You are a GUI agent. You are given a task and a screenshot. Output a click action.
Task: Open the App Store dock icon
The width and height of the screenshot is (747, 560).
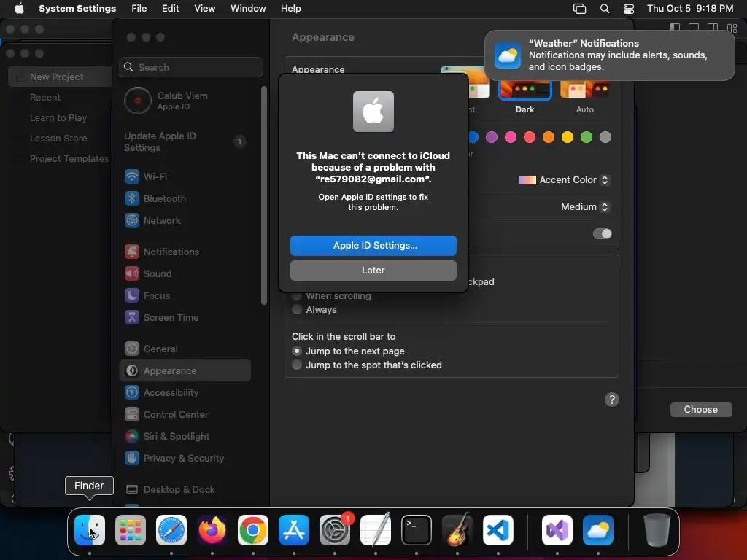click(294, 529)
